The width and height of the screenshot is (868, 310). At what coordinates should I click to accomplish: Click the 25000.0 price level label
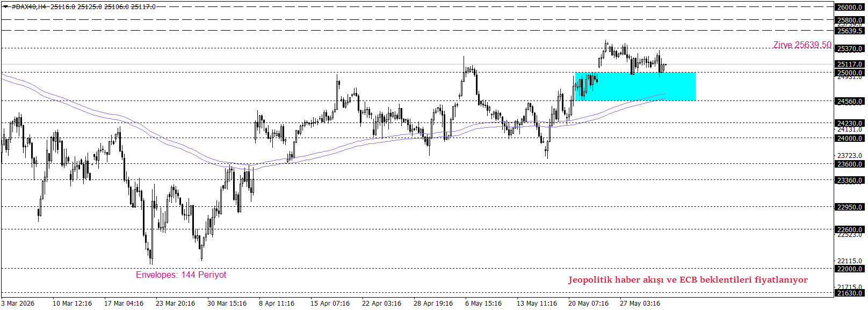850,73
